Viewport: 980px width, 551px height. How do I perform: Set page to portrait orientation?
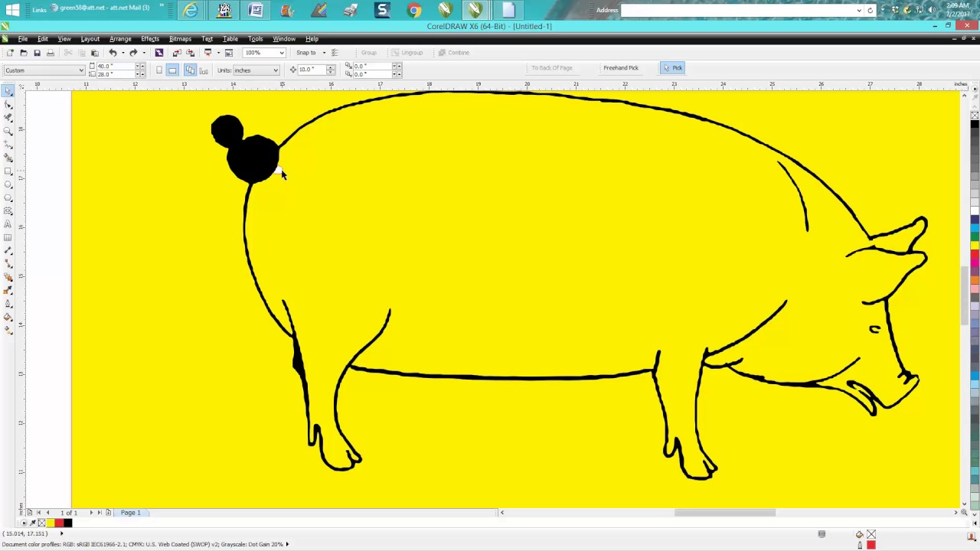[x=159, y=70]
